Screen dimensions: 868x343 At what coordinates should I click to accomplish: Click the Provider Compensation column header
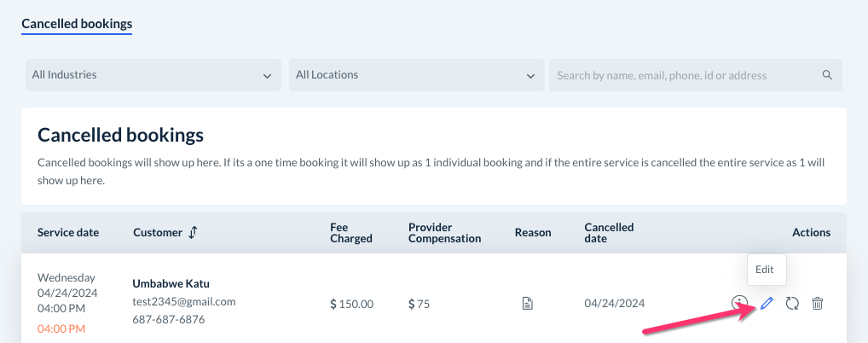tap(444, 232)
